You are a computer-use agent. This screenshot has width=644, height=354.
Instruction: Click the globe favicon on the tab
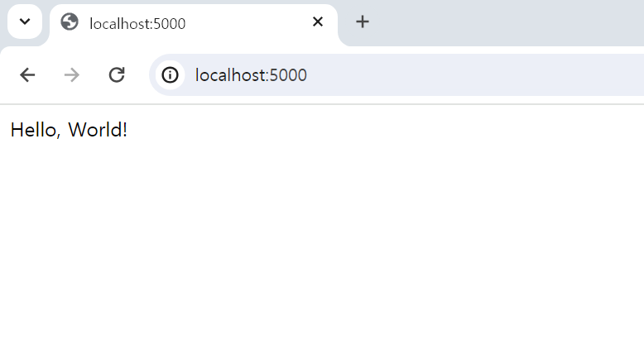(69, 22)
